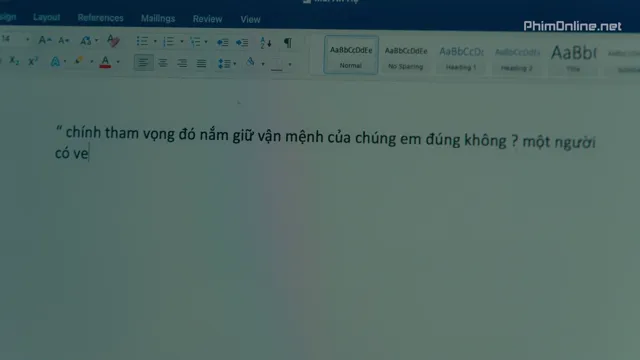Increase paragraph indent
The width and height of the screenshot is (640, 360).
click(x=242, y=42)
